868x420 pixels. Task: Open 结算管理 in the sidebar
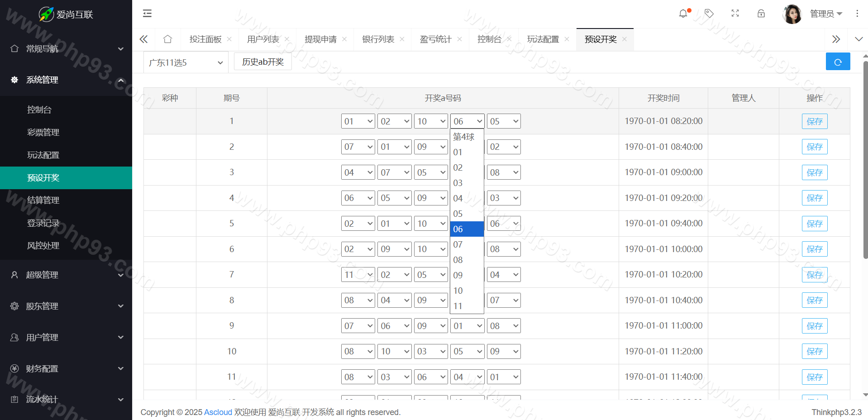[43, 200]
